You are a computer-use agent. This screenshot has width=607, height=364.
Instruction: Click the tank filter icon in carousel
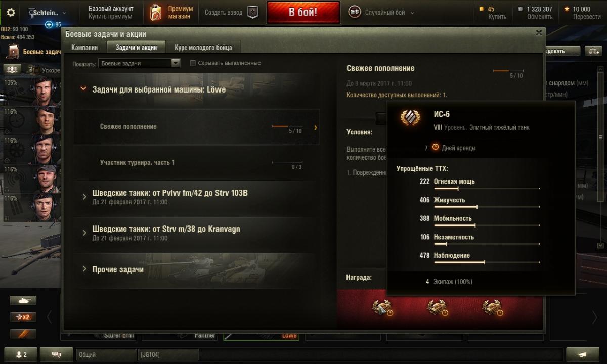click(23, 300)
